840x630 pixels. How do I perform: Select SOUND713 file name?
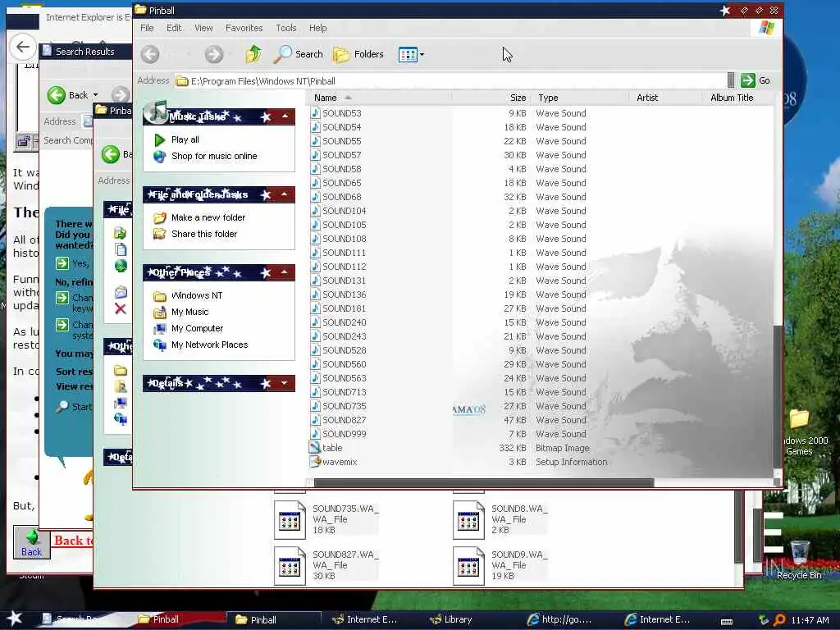[344, 392]
